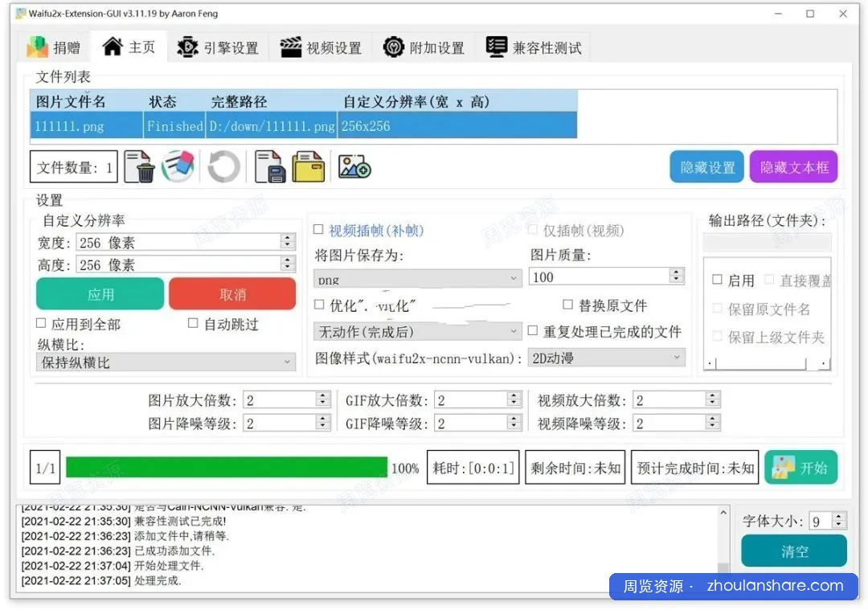The height and width of the screenshot is (610, 868).
Task: Open the 兼容性测试 compatibility test tab
Action: click(534, 47)
